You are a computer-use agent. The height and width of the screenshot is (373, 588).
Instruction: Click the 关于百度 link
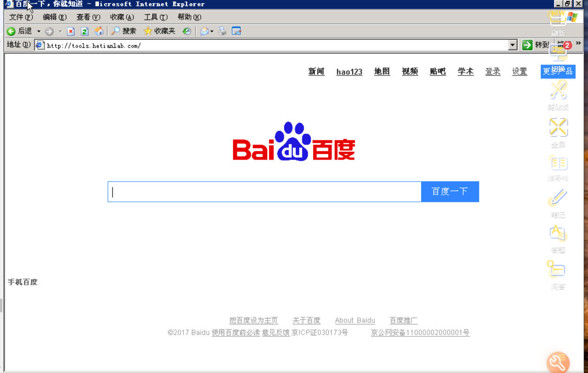307,321
